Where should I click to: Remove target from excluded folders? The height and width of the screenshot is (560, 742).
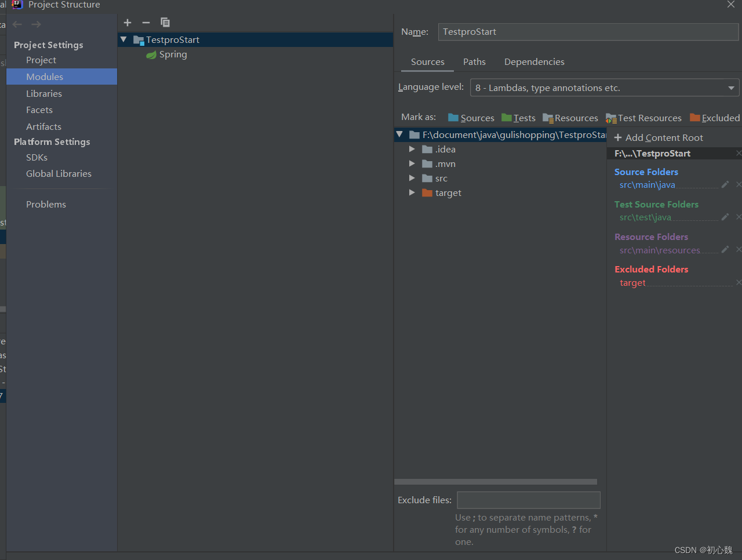739,282
